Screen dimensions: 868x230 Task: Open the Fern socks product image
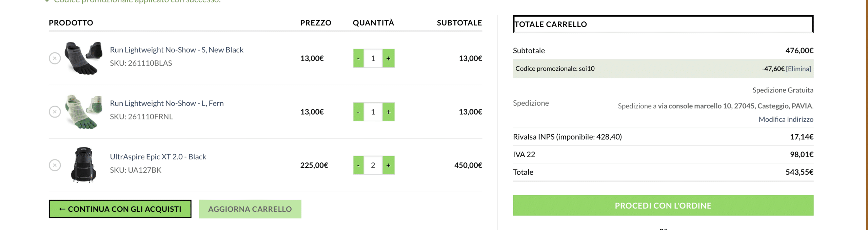[x=83, y=111]
